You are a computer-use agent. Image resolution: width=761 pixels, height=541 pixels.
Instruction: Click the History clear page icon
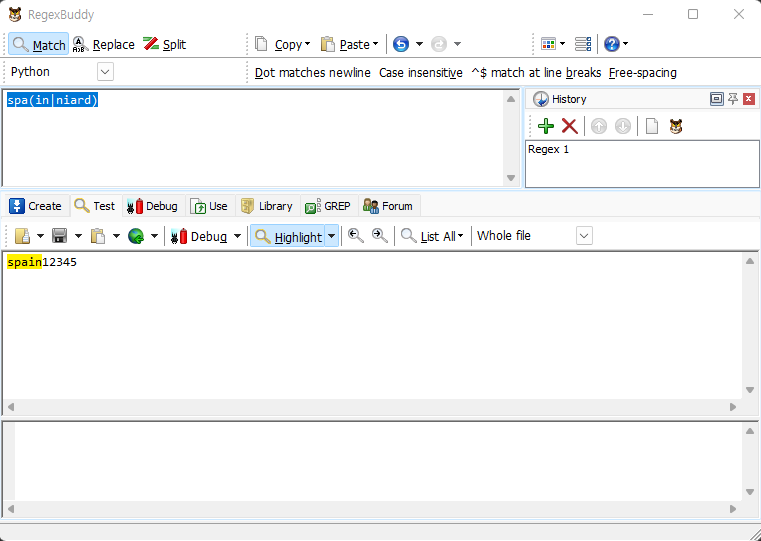(x=652, y=126)
